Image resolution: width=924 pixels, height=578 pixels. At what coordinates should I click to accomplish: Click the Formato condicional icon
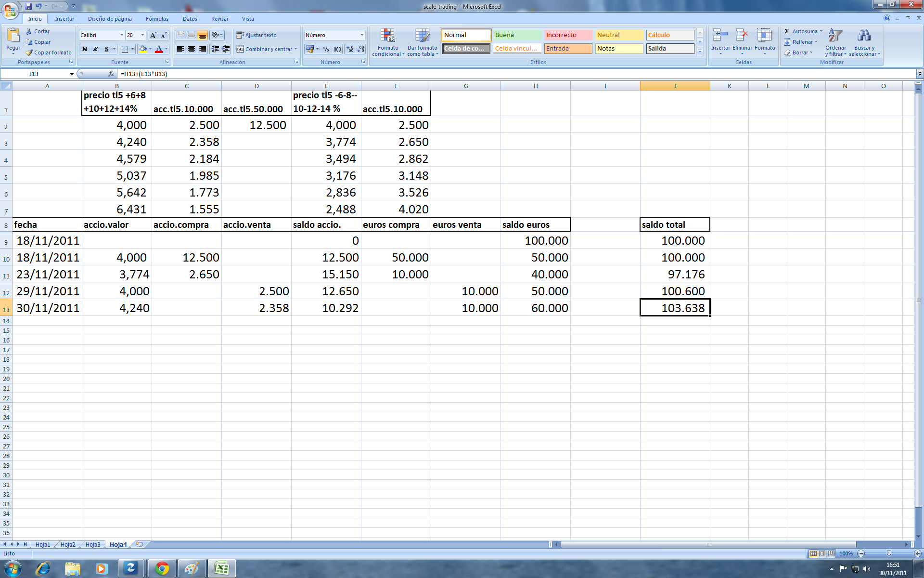tap(388, 36)
